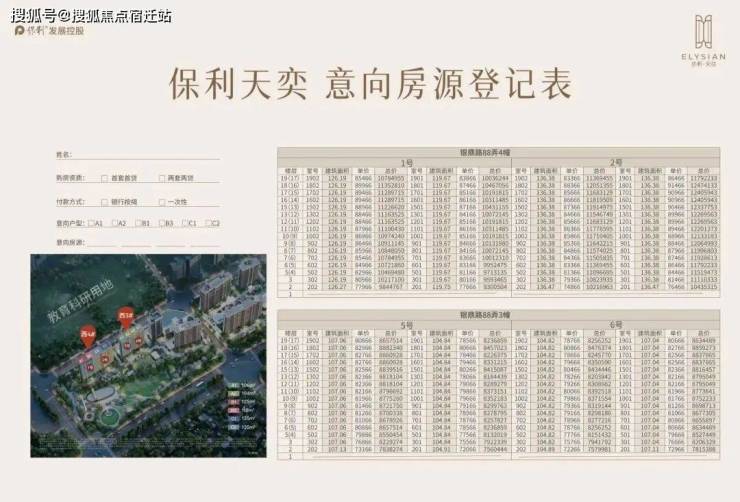740x502 pixels.
Task: Check the 一次性 payment option
Action: pyautogui.click(x=162, y=202)
